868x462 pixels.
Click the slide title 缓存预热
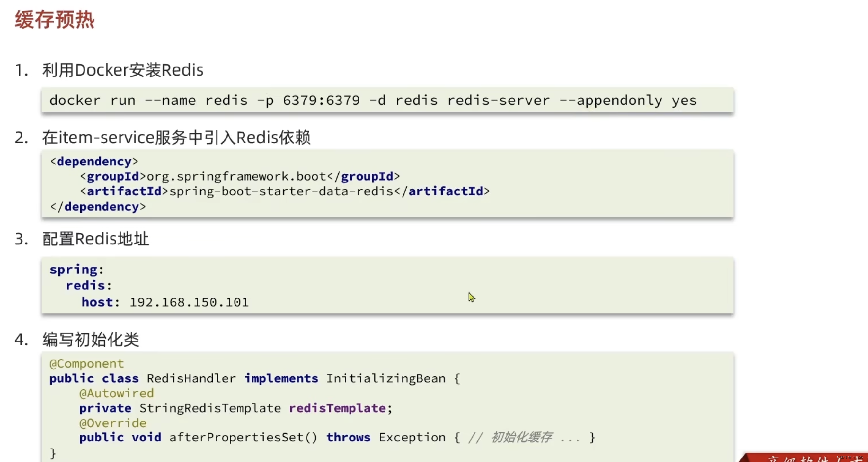[x=55, y=20]
